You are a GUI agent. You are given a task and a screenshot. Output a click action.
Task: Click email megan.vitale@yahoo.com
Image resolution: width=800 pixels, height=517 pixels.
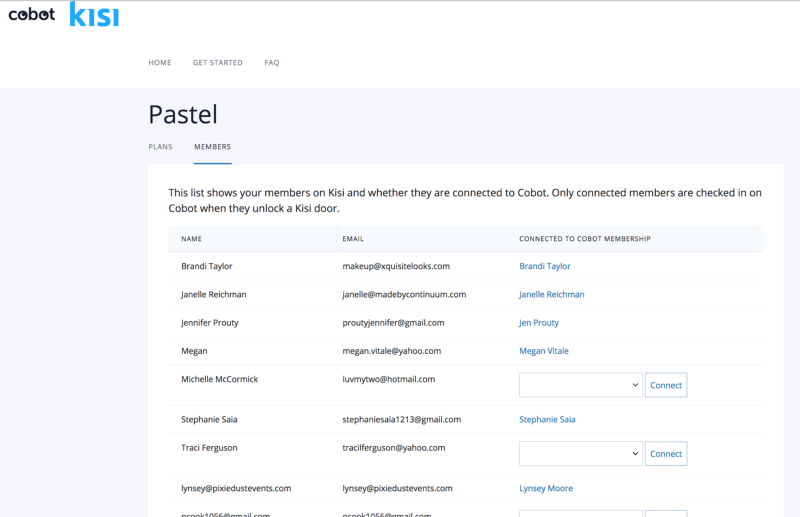pos(392,351)
